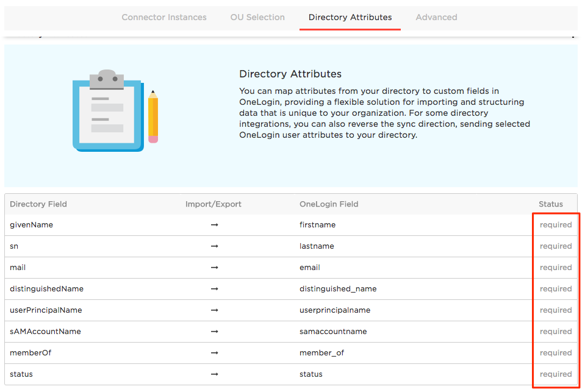The image size is (585, 392).
Task: Click the sync direction arrow for sn
Action: coord(214,246)
